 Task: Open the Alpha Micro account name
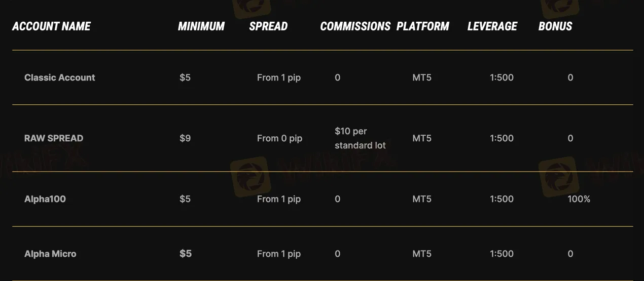tap(50, 254)
